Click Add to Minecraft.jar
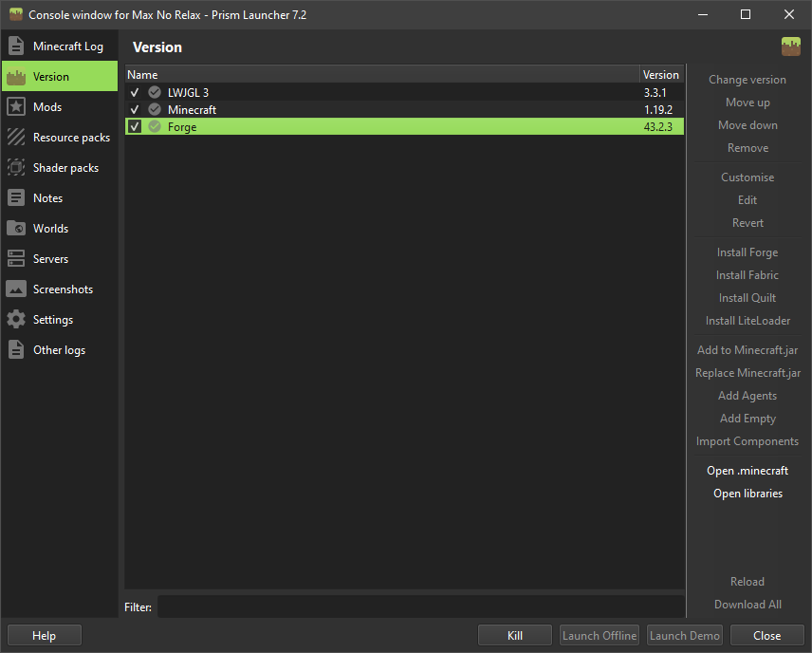 (x=747, y=350)
